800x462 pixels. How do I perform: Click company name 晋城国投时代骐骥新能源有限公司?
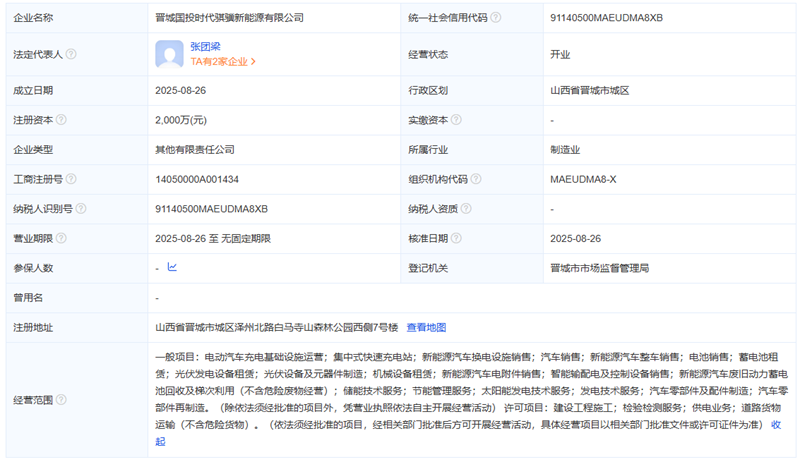pyautogui.click(x=229, y=17)
